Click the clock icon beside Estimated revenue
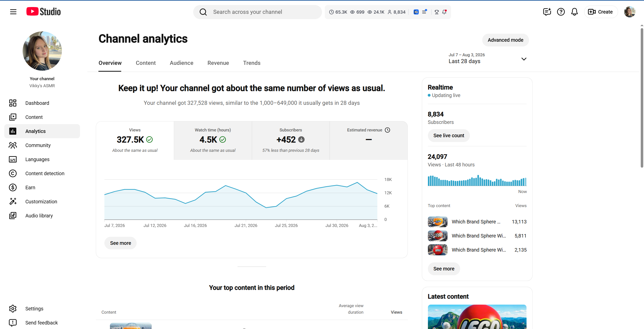The width and height of the screenshot is (644, 329). (x=387, y=130)
